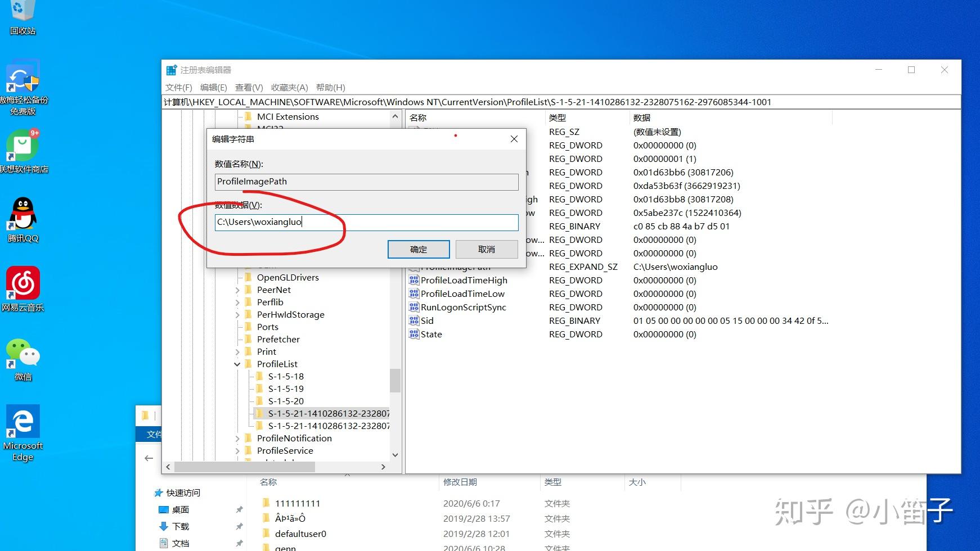980x551 pixels.
Task: Click the PeerNet folder icon
Action: click(248, 290)
